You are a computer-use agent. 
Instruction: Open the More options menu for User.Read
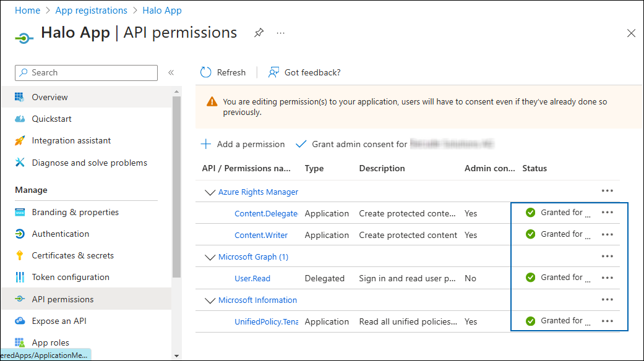pos(607,278)
